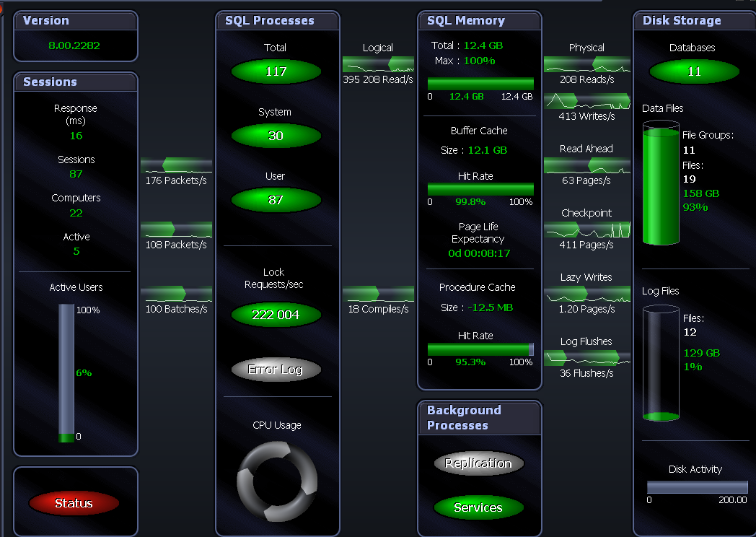Click the Buffer Cache Hit Rate bar
756x537 pixels.
coord(480,188)
